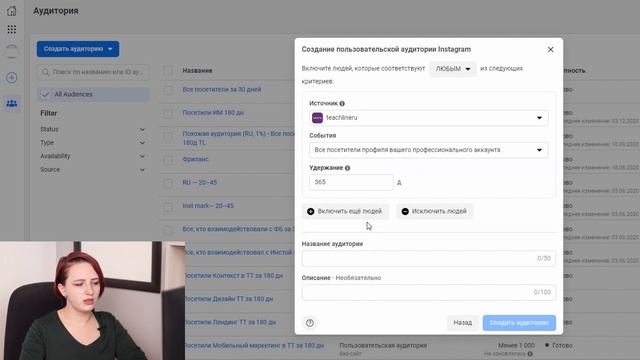Open the apps grid icon in sidebar

pos(12,29)
